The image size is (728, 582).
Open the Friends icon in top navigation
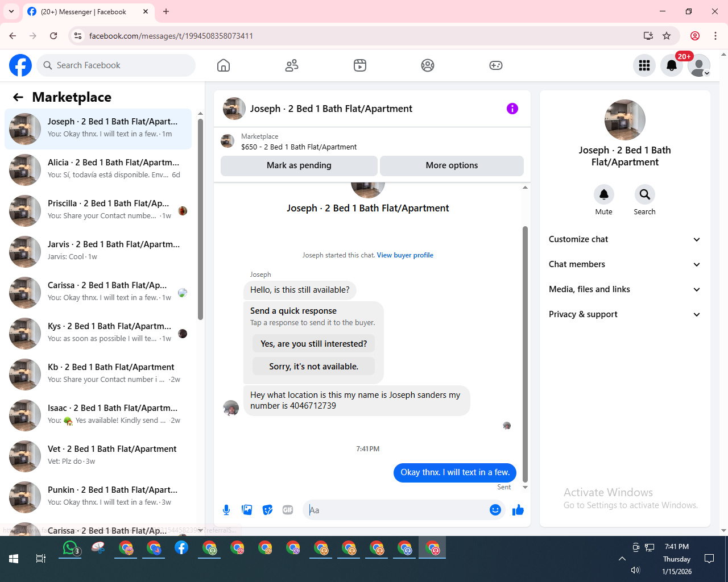pyautogui.click(x=292, y=65)
